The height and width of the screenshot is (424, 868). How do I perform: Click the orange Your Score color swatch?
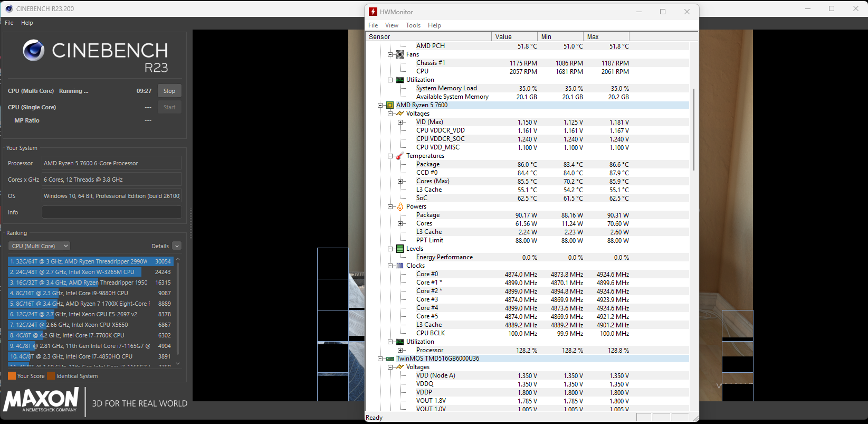click(12, 376)
